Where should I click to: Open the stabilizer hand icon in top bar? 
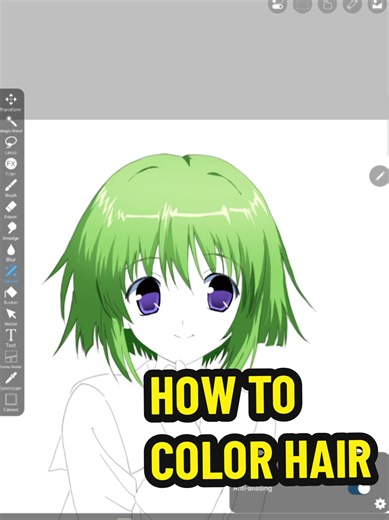click(327, 5)
